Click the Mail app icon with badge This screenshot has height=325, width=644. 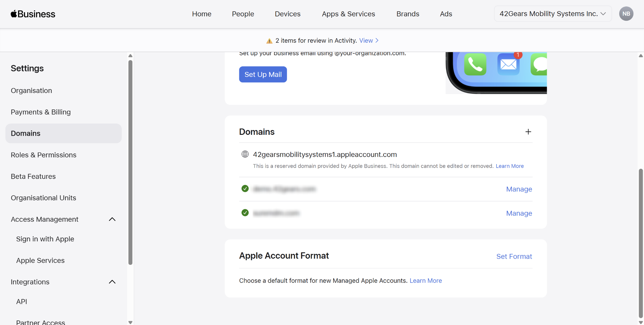tap(509, 64)
